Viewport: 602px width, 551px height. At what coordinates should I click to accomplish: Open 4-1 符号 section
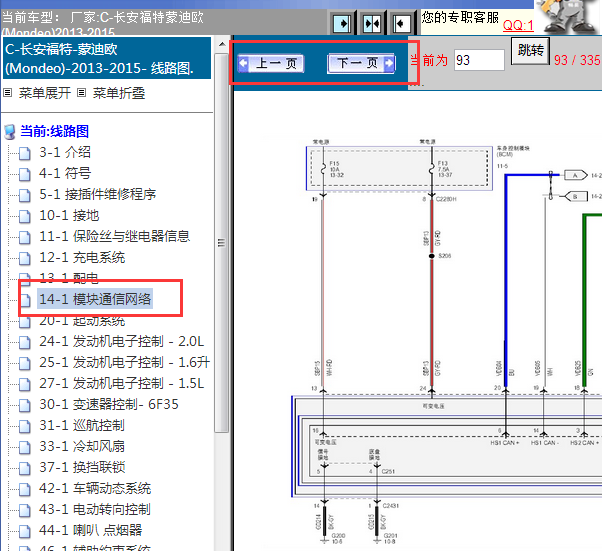[65, 173]
